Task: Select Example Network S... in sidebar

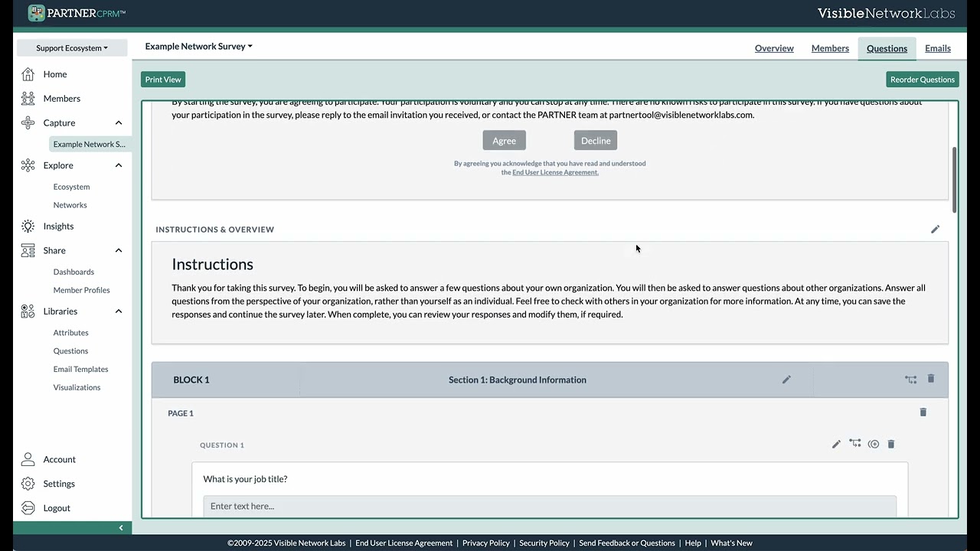Action: (x=89, y=144)
